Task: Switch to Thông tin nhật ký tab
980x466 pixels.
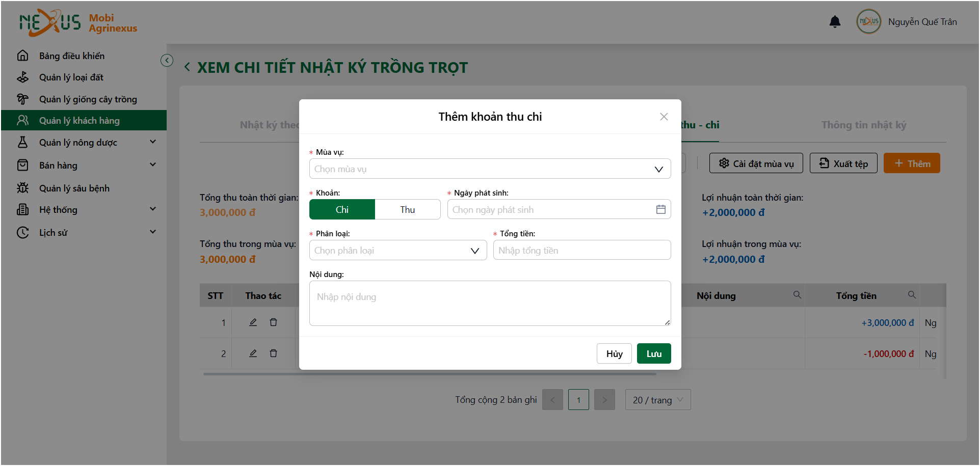Action: 864,125
